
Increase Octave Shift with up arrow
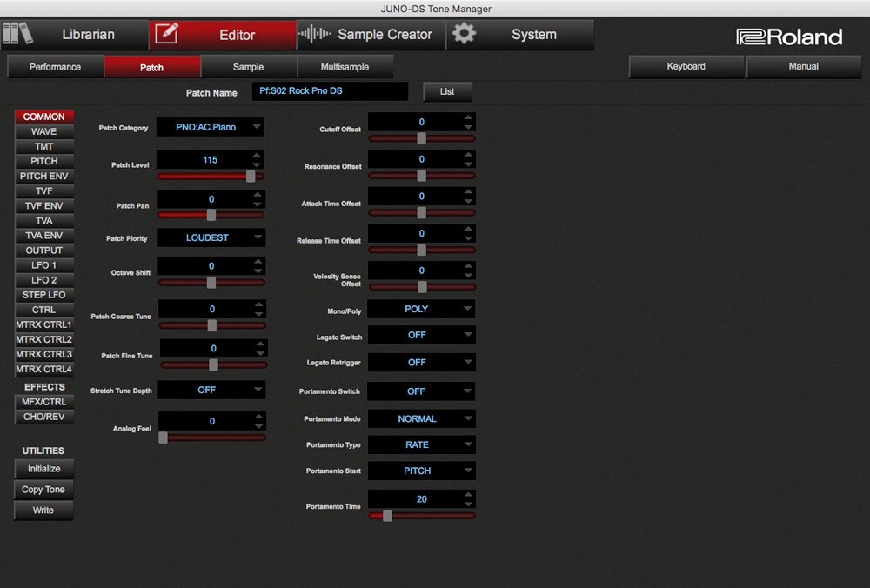(x=258, y=261)
